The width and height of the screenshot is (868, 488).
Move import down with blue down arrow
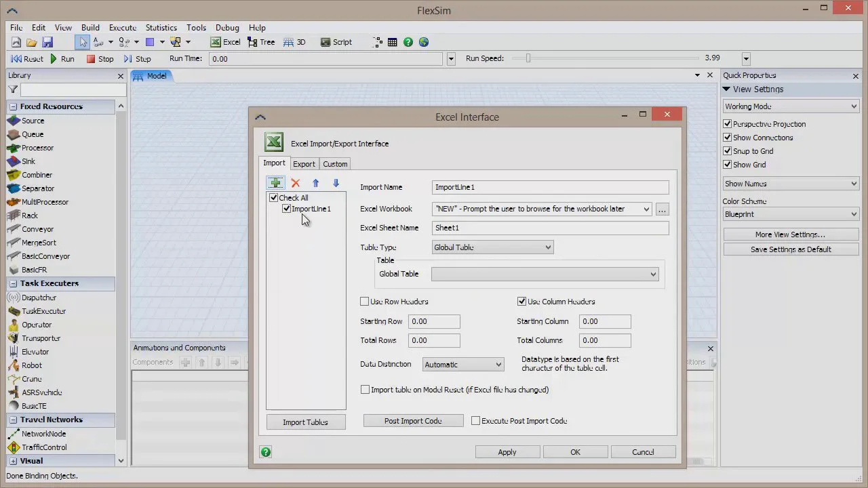coord(336,183)
